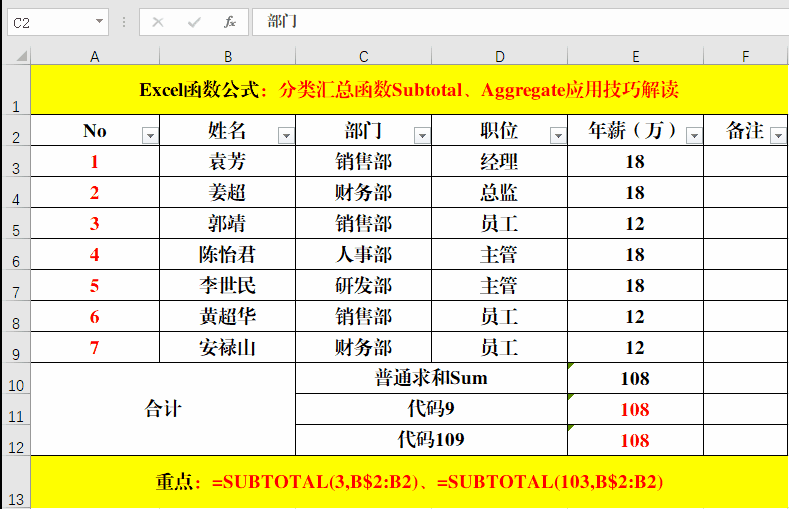Open the 年薪（万） column filter dropdown
Screen dimensions: 789x509
pyautogui.click(x=694, y=135)
